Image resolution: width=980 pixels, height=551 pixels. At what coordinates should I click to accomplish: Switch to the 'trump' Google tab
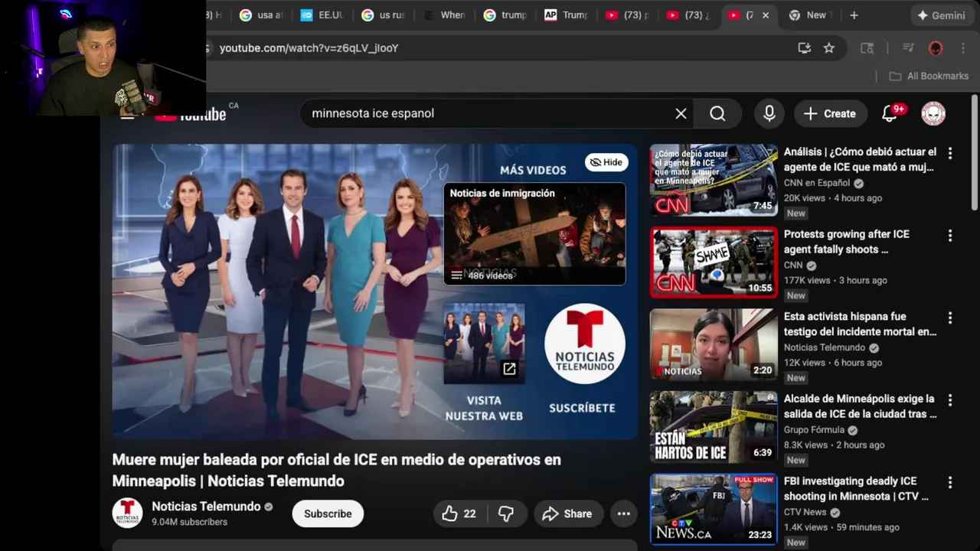(505, 15)
